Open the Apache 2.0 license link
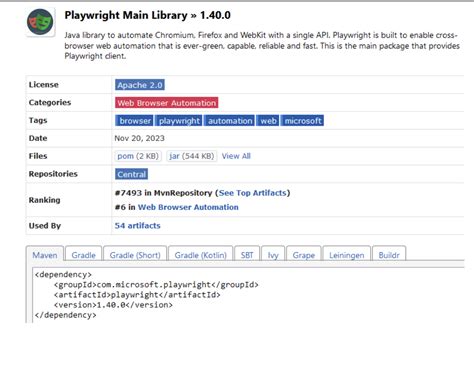This screenshot has height=368, width=474. click(x=140, y=85)
